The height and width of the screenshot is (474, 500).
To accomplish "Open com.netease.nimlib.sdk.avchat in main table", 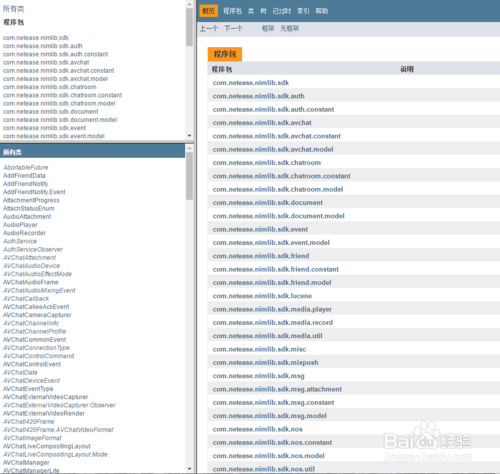I will (262, 123).
